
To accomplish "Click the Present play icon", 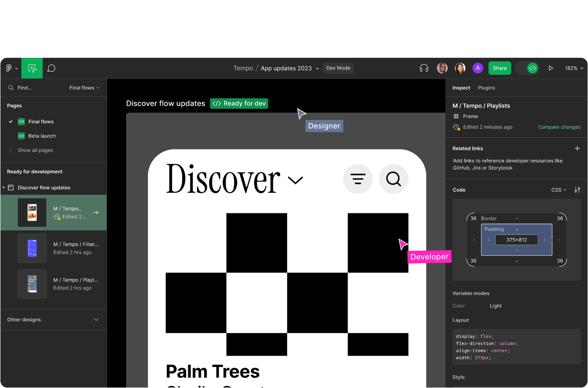I will point(551,68).
